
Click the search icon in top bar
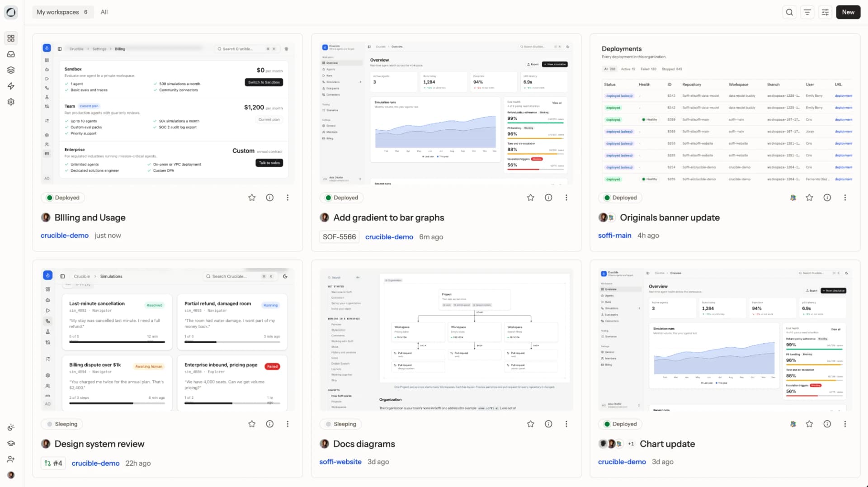[789, 12]
